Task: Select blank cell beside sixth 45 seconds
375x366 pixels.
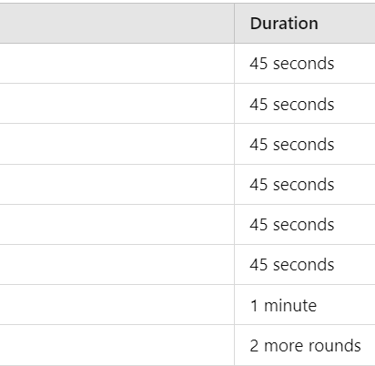Action: point(117,264)
